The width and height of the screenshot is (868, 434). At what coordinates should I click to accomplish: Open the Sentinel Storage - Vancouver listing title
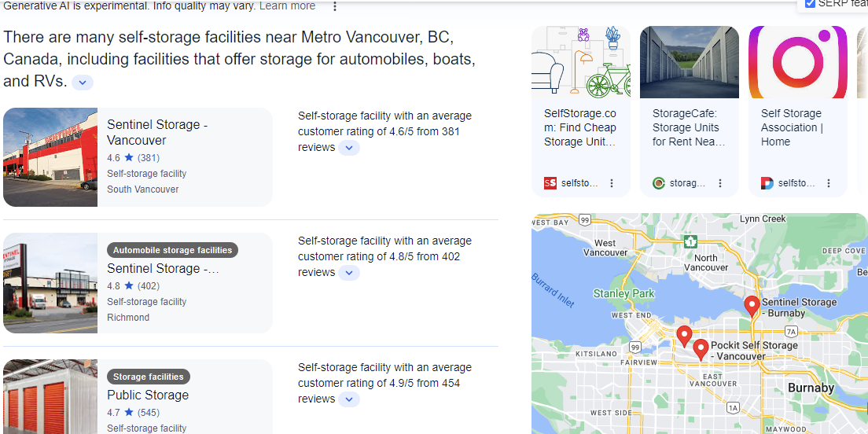pos(157,132)
